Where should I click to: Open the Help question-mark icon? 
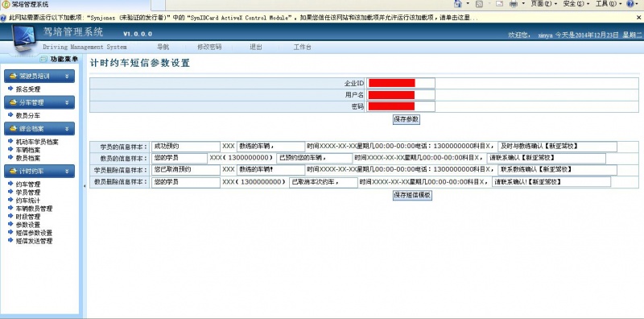[630, 4]
